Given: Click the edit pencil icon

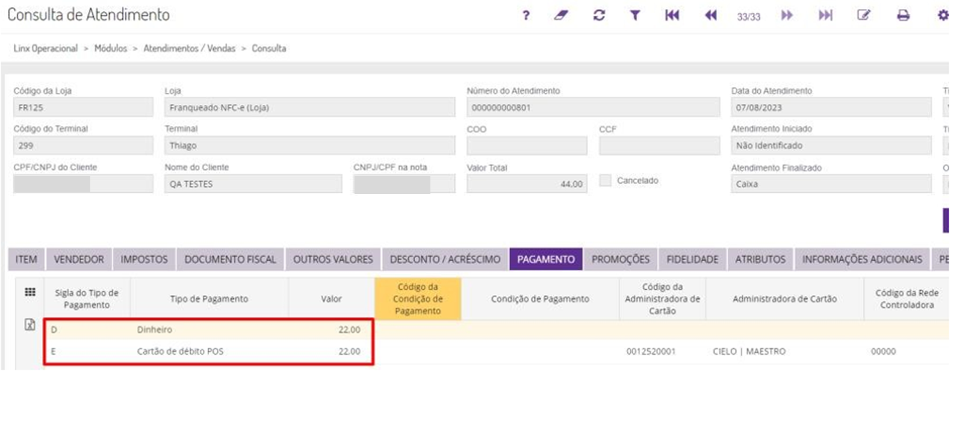Looking at the screenshot, I should pyautogui.click(x=864, y=16).
